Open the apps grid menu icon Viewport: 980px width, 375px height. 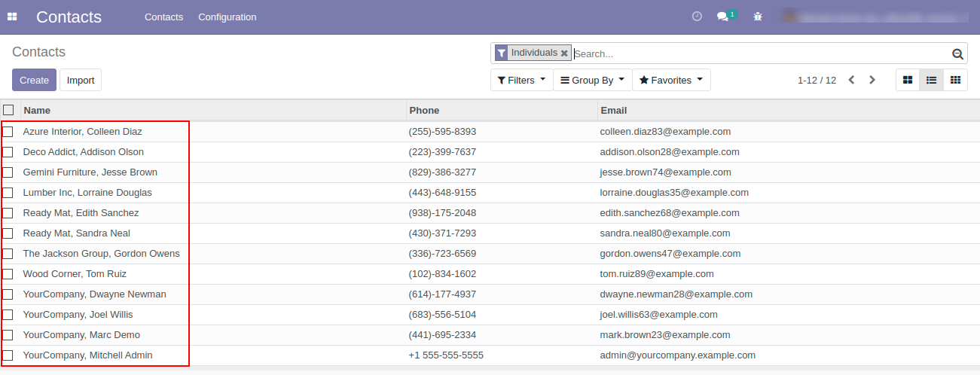tap(12, 17)
